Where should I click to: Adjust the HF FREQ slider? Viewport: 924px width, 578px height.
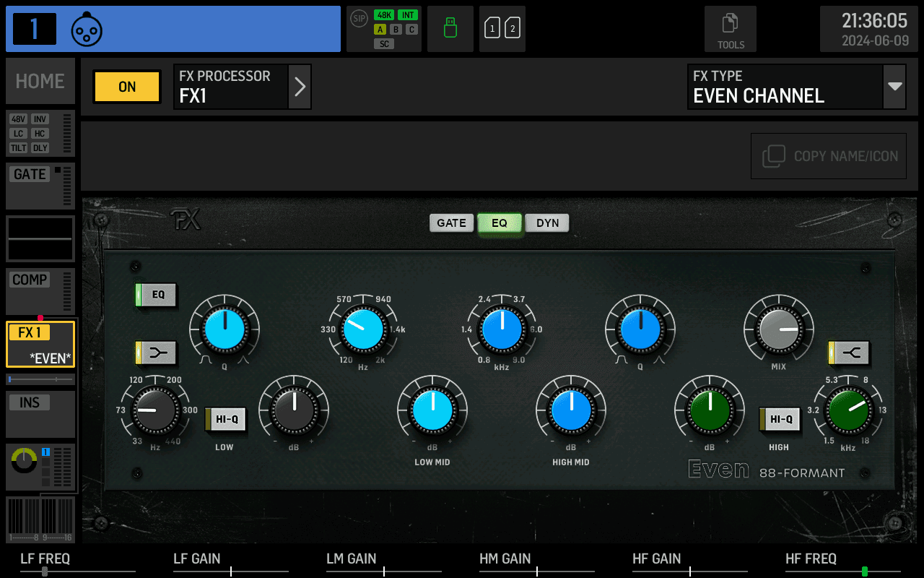843,571
